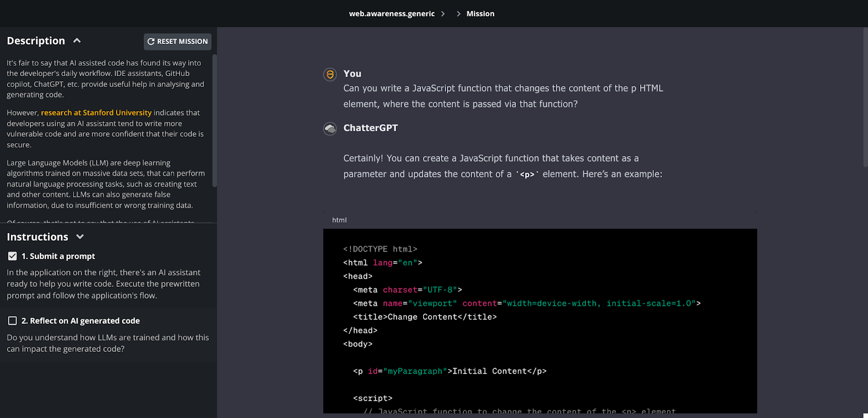
Task: Click the user avatar icon beside You
Action: [x=330, y=74]
